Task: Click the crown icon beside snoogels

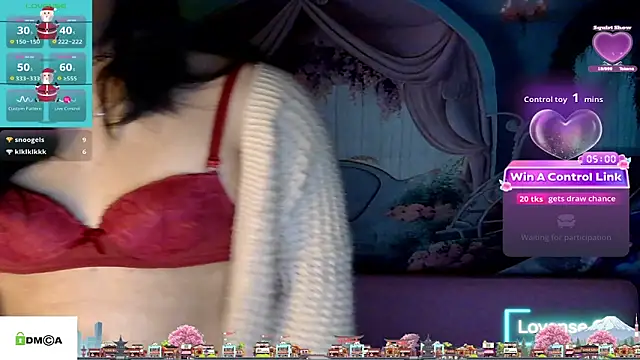Action: [9, 140]
